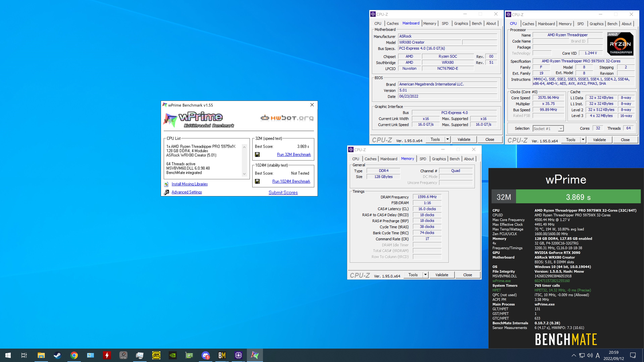Click the Core Speed 3570.96 MHz value
The image size is (644, 362).
[548, 98]
